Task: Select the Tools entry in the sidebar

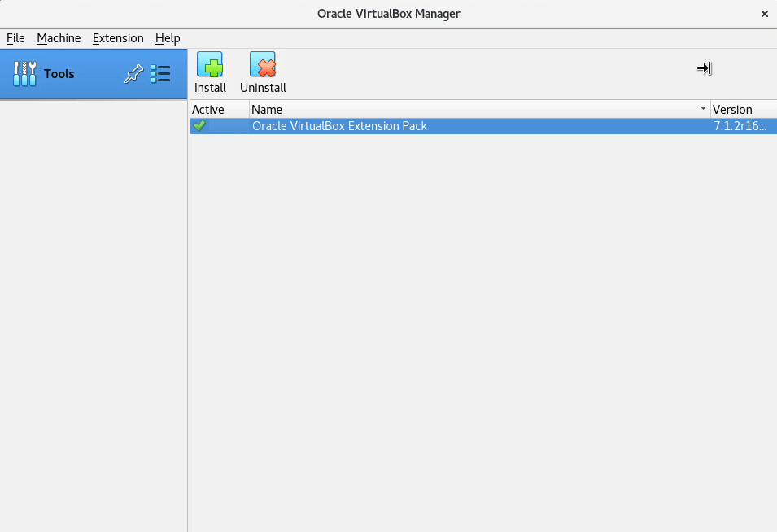Action: [x=94, y=74]
